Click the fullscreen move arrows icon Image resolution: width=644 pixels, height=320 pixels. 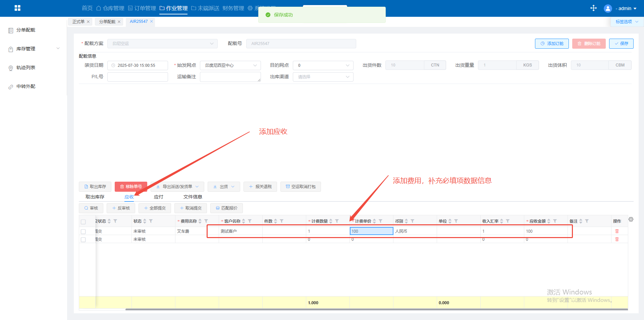click(x=593, y=8)
